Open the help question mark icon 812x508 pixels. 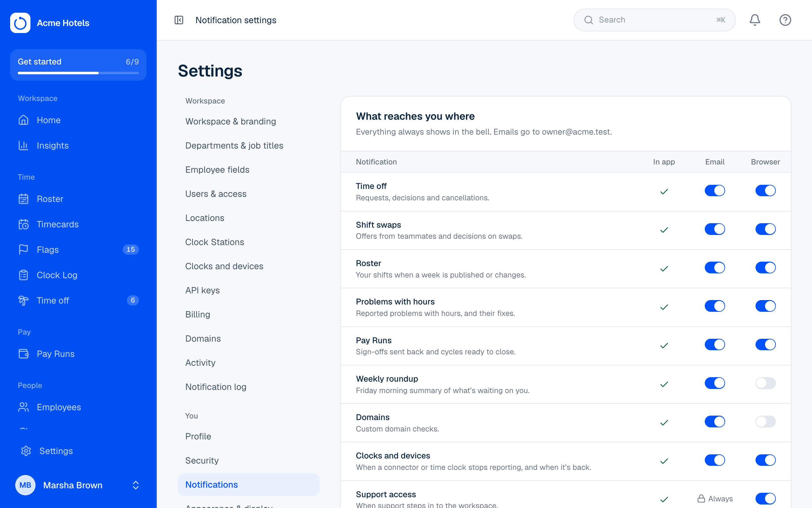point(785,20)
